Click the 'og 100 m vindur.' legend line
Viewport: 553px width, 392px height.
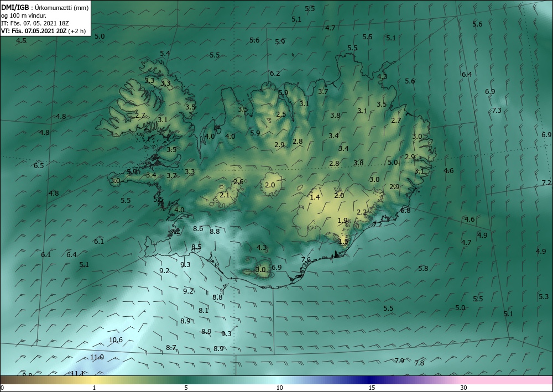(x=24, y=15)
